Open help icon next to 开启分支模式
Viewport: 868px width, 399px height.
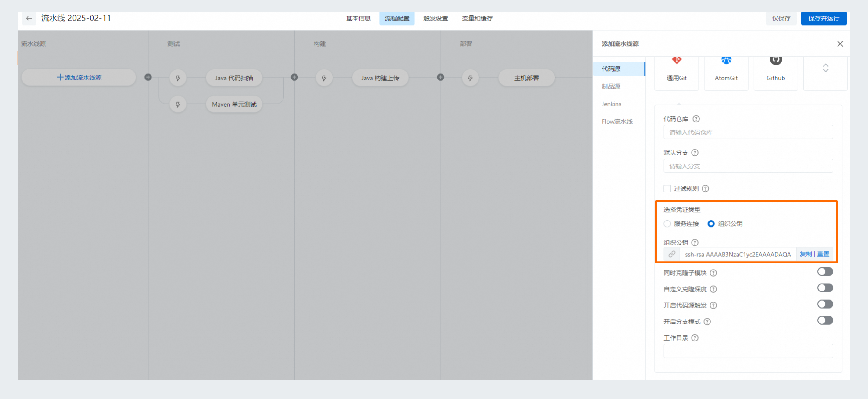pos(707,322)
